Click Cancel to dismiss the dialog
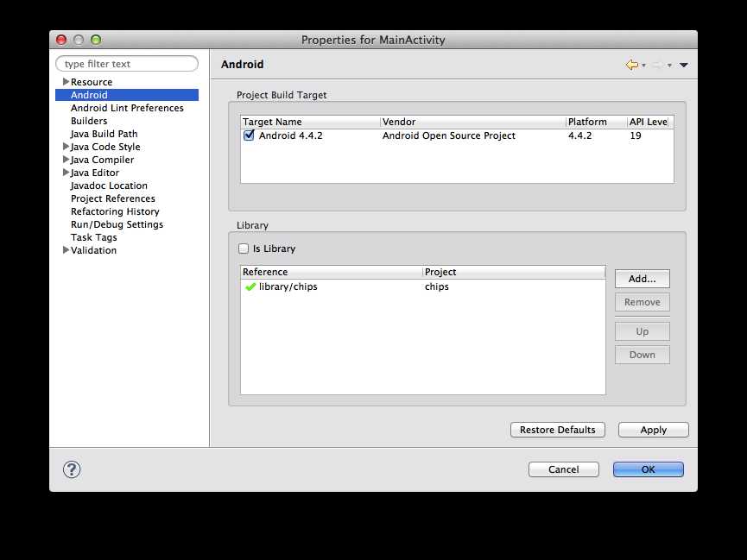747x560 pixels. (564, 469)
